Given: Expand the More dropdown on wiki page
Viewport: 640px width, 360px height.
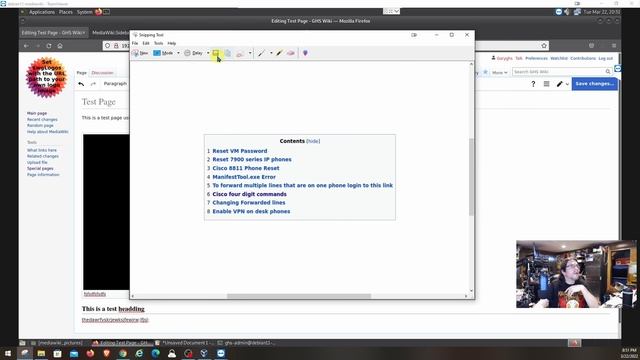Looking at the screenshot, I should point(499,72).
